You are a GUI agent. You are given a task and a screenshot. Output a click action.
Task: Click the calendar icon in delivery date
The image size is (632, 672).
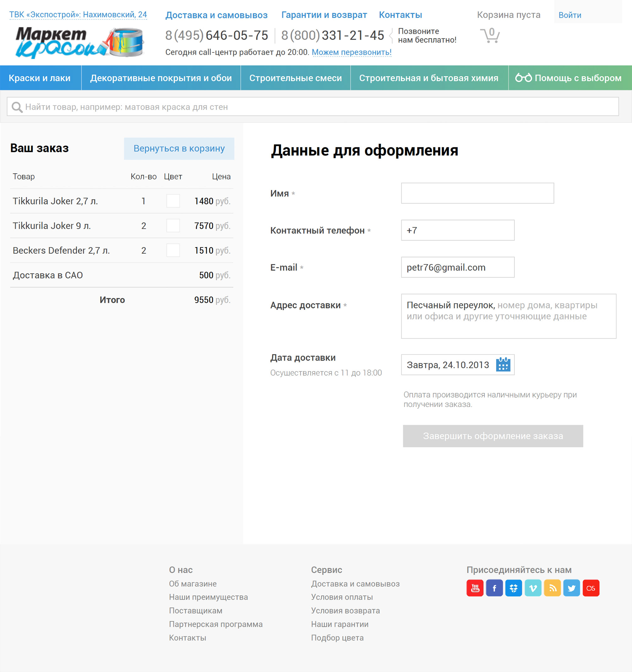[x=503, y=364]
